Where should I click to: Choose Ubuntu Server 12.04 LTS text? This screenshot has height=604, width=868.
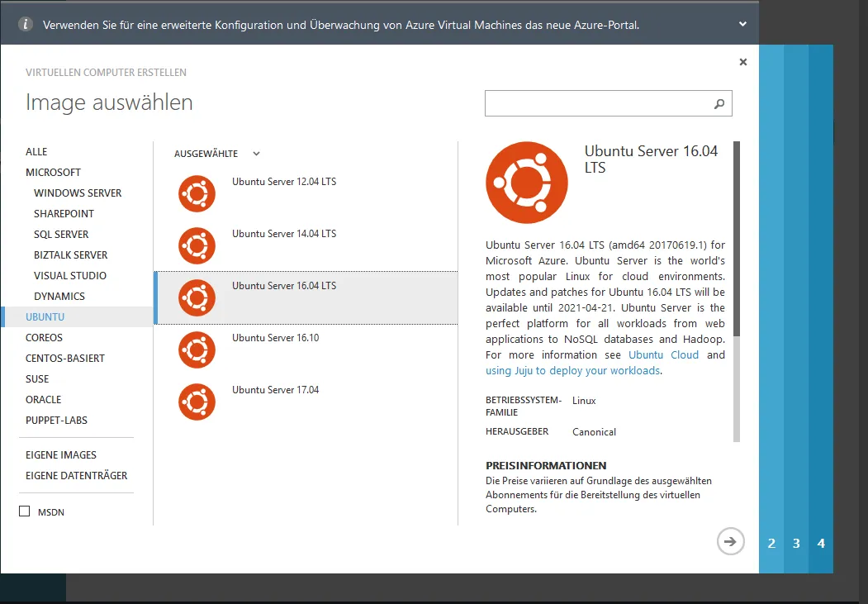coord(284,182)
